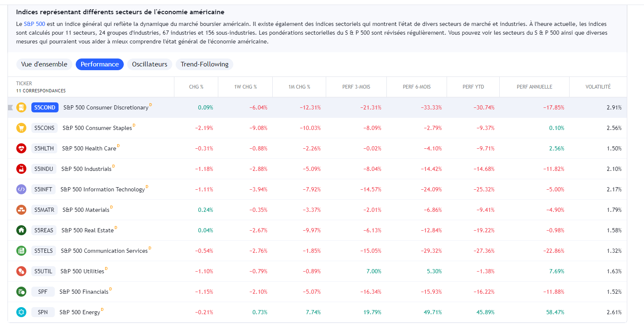Click the Information Technology code icon
Image resolution: width=644 pixels, height=328 pixels.
click(21, 189)
